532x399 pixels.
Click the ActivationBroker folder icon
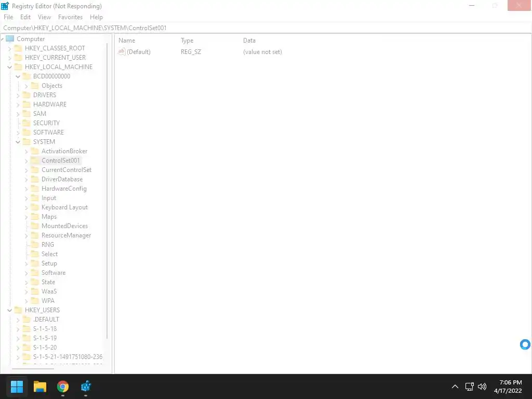point(35,151)
